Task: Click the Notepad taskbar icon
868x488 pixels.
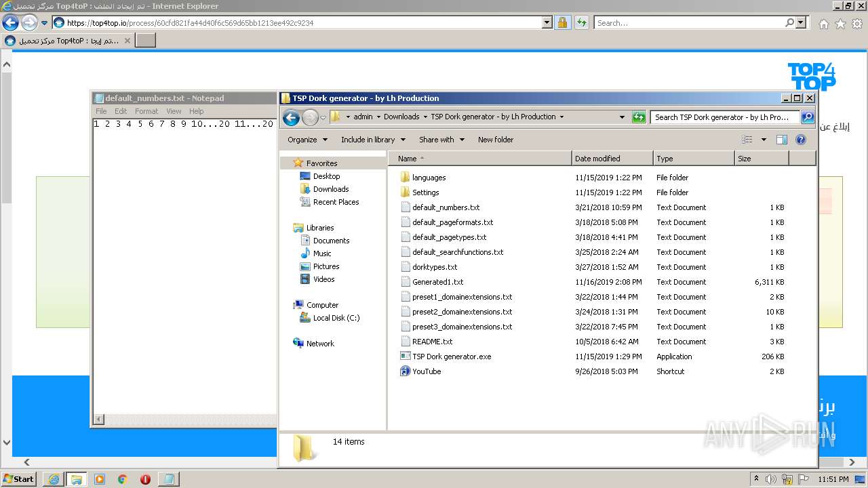Action: (169, 479)
